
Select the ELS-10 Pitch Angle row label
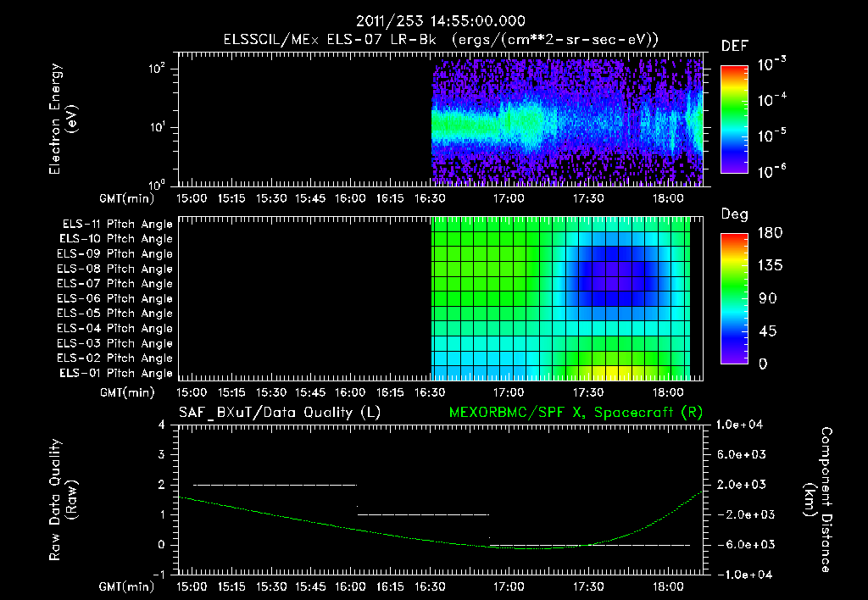pos(116,239)
